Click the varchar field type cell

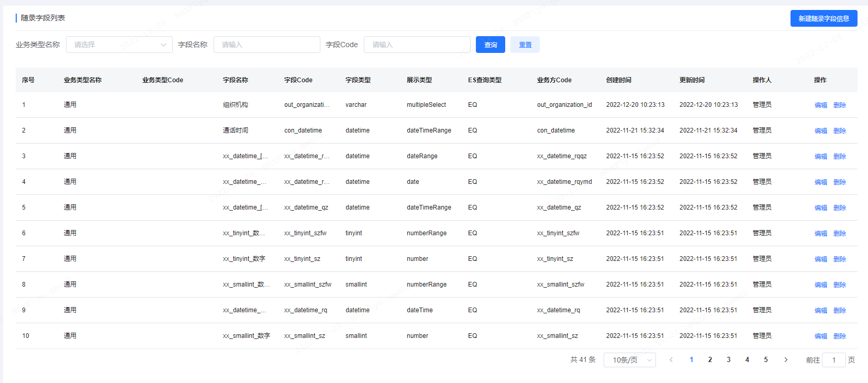(x=356, y=105)
